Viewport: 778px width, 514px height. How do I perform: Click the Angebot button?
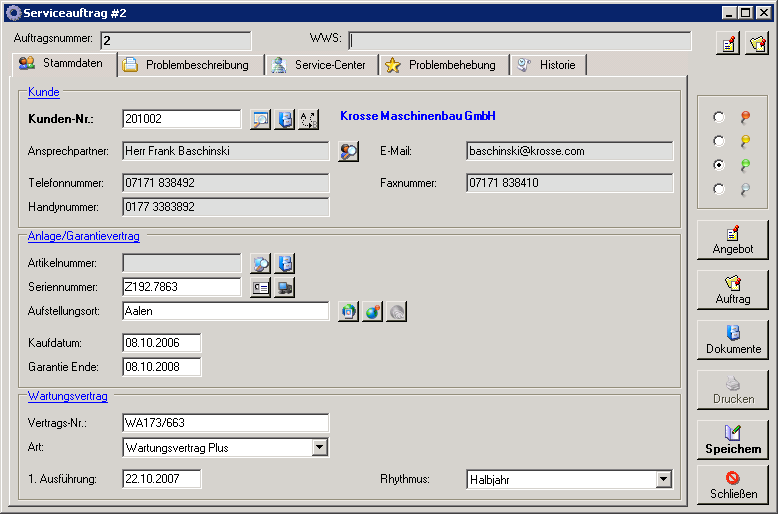[732, 240]
